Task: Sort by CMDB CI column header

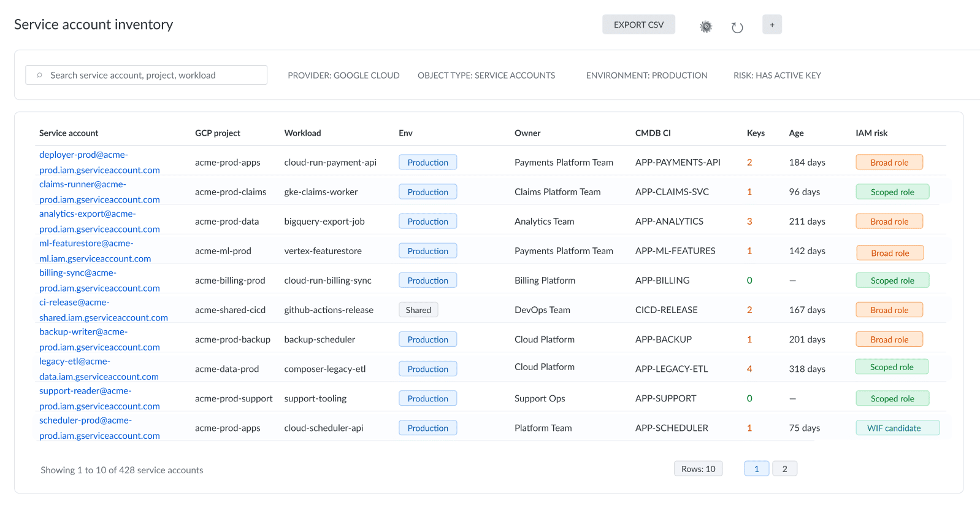Action: [x=653, y=133]
